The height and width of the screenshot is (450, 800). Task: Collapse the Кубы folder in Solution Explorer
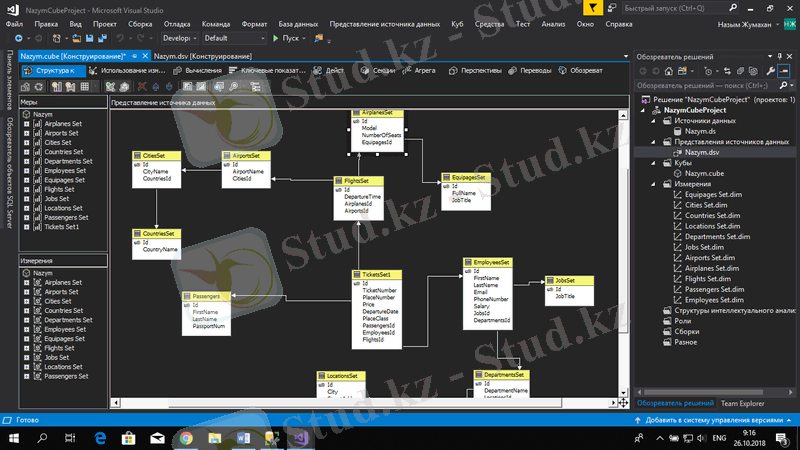pyautogui.click(x=654, y=163)
